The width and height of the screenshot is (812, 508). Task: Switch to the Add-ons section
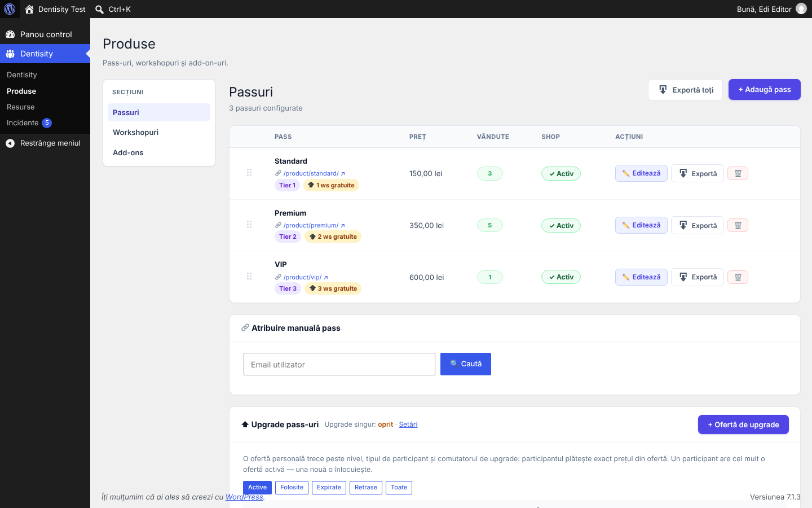click(159, 152)
